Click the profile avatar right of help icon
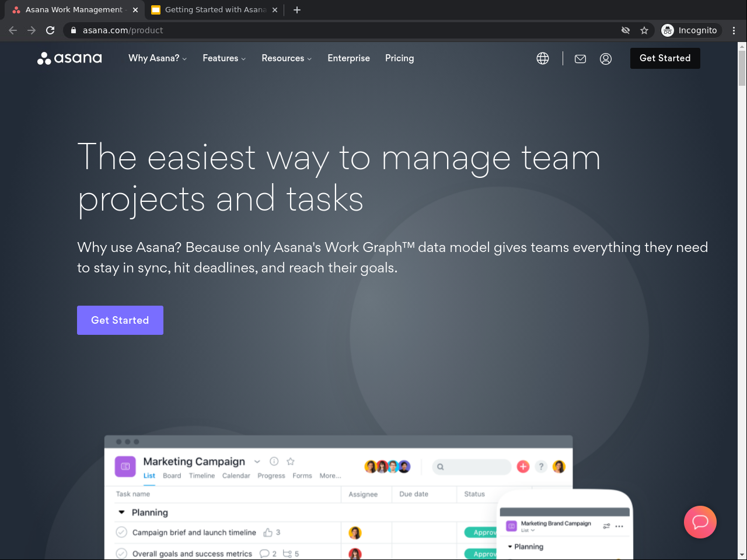The height and width of the screenshot is (560, 747). click(x=559, y=466)
